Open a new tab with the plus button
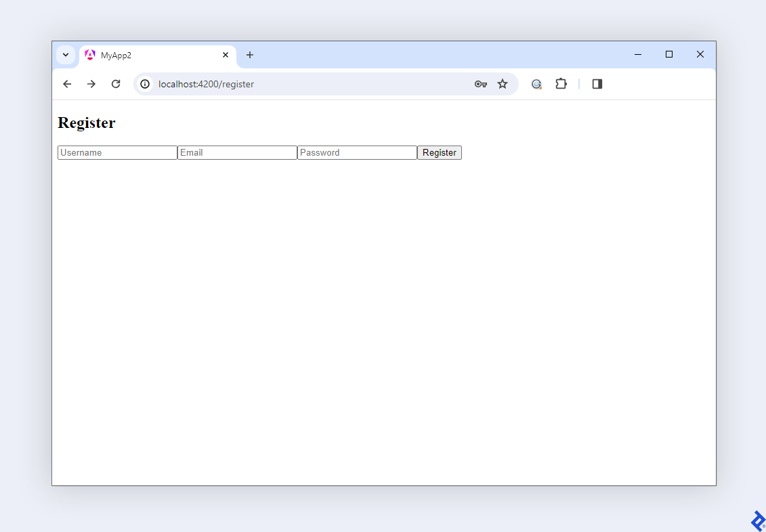Screen dimensions: 766x532 click(x=250, y=55)
